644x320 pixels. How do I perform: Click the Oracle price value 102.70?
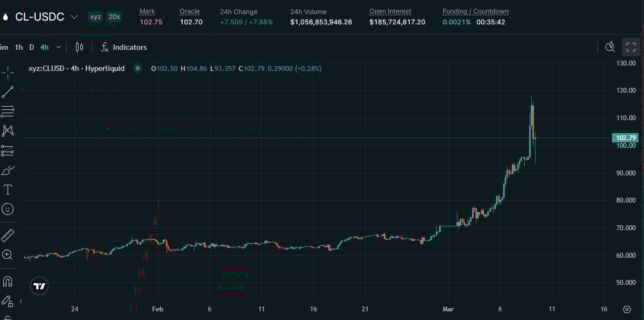[x=191, y=22]
